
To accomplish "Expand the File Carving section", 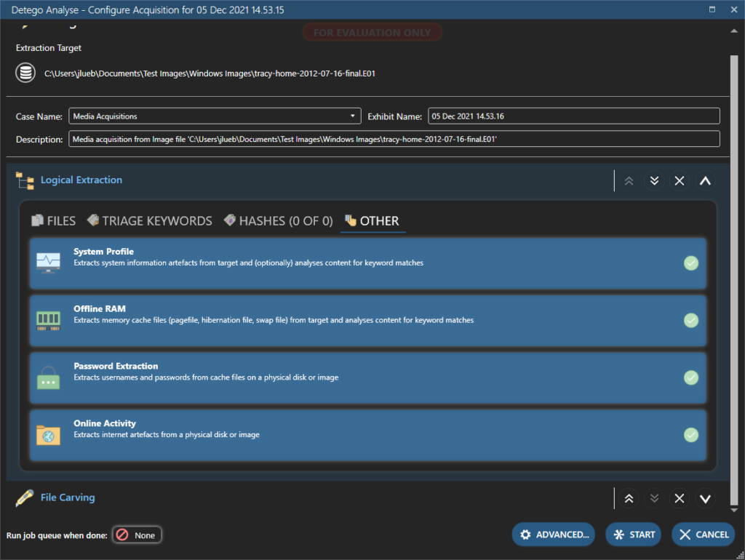I will pos(705,498).
